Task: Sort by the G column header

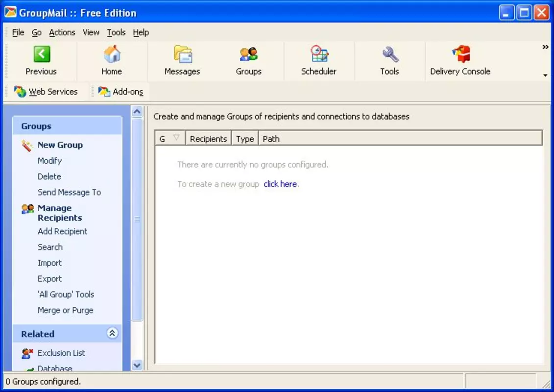Action: pyautogui.click(x=170, y=139)
